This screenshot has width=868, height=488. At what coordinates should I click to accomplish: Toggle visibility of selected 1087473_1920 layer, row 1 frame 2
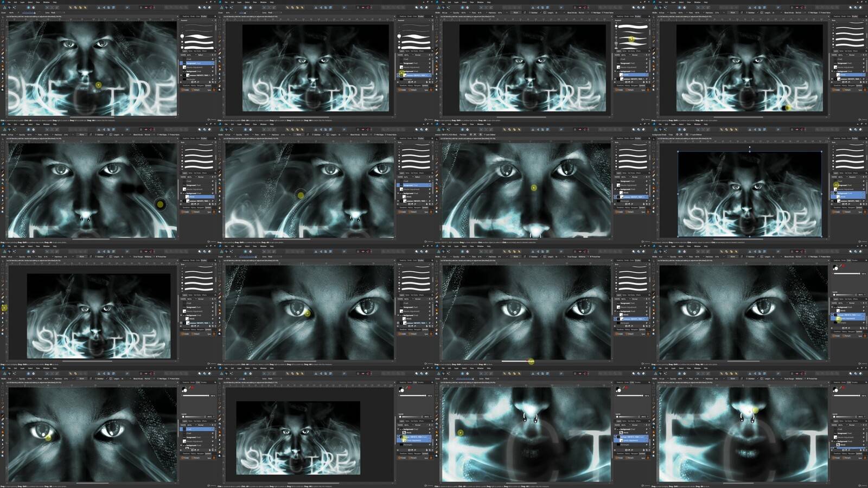430,75
